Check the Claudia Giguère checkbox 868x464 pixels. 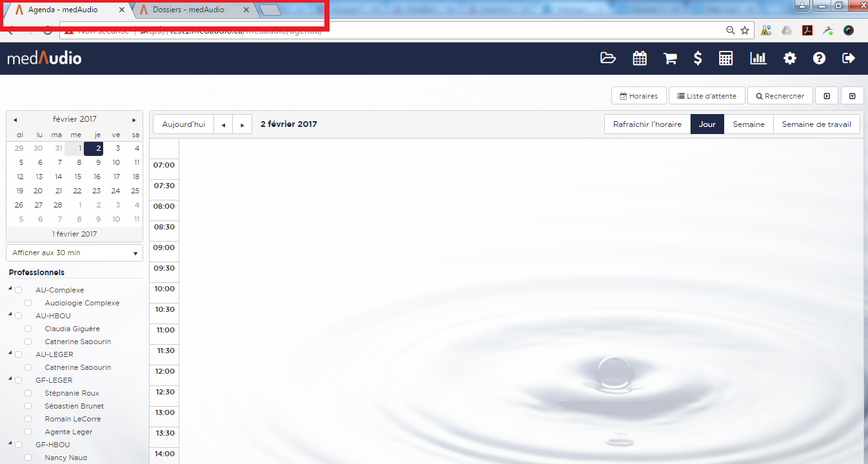point(28,329)
